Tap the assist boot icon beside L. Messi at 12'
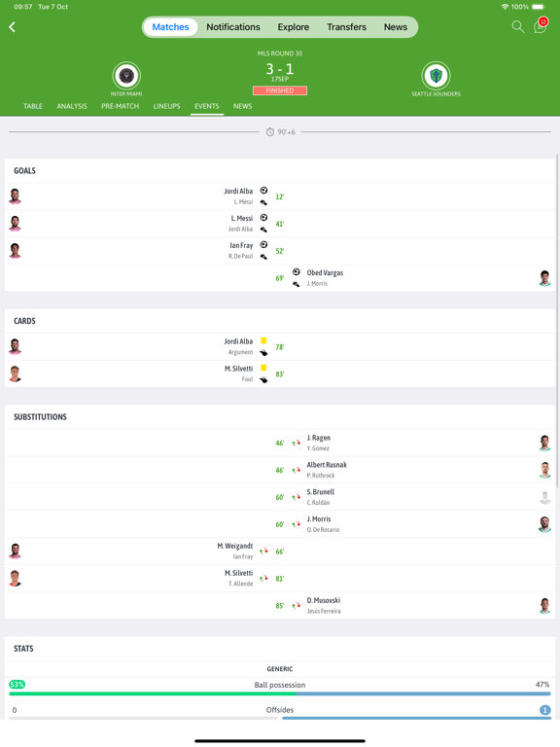 (263, 202)
